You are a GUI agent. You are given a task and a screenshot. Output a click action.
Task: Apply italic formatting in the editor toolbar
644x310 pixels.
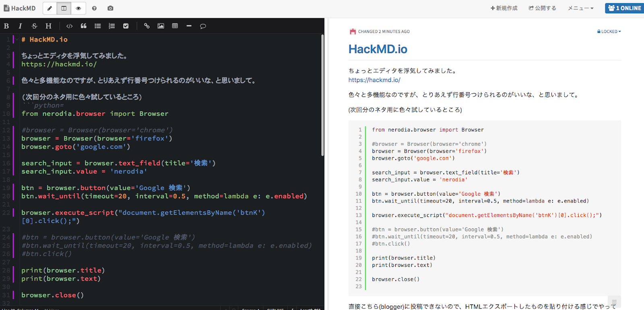click(20, 26)
